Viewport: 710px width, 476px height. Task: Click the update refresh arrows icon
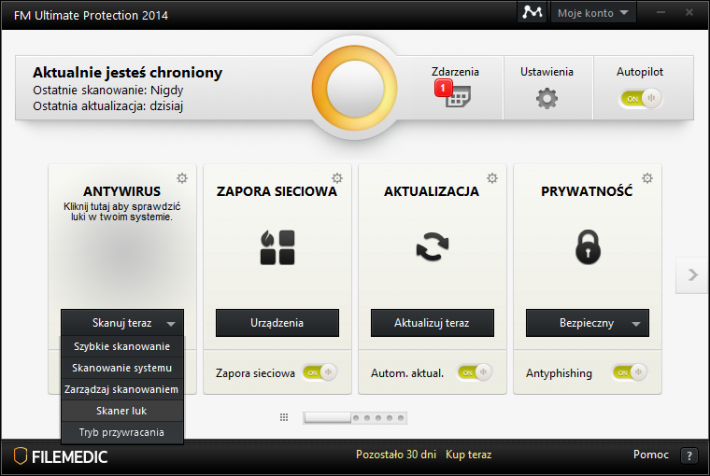(432, 247)
